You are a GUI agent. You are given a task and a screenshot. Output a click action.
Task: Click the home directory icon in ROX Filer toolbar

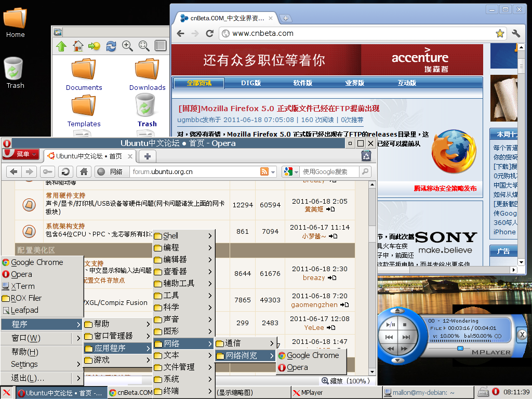pos(78,46)
